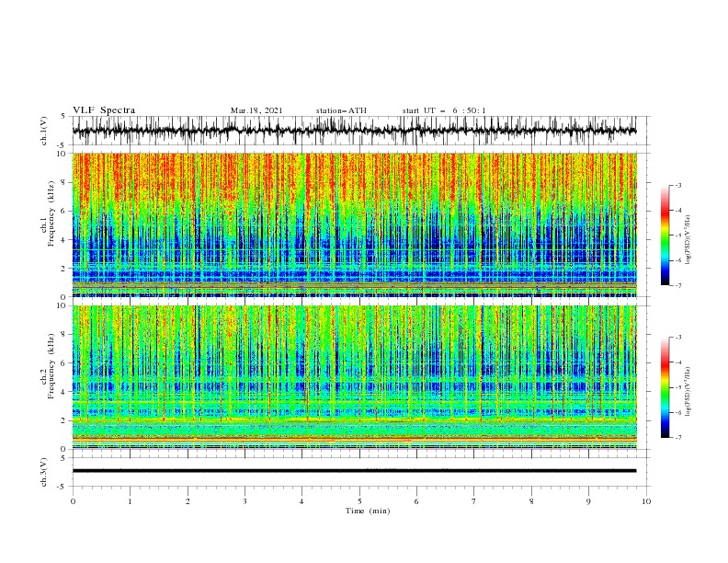The height and width of the screenshot is (563, 728).
Task: Click the ch.2 spectrogram panel
Action: (355, 377)
